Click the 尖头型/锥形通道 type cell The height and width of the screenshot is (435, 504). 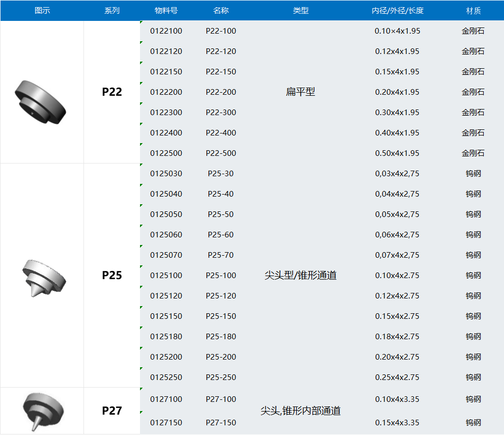tap(300, 276)
